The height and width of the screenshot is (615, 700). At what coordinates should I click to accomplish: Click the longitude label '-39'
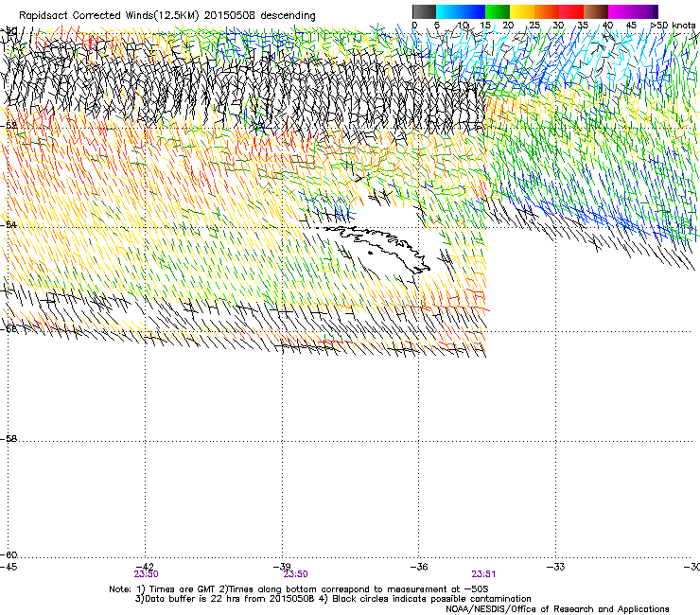[283, 567]
